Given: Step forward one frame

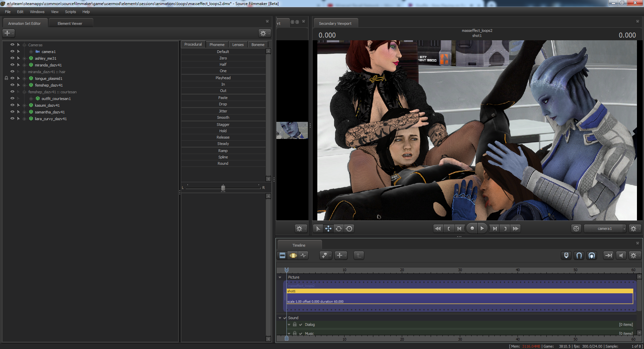Looking at the screenshot, I should (494, 229).
